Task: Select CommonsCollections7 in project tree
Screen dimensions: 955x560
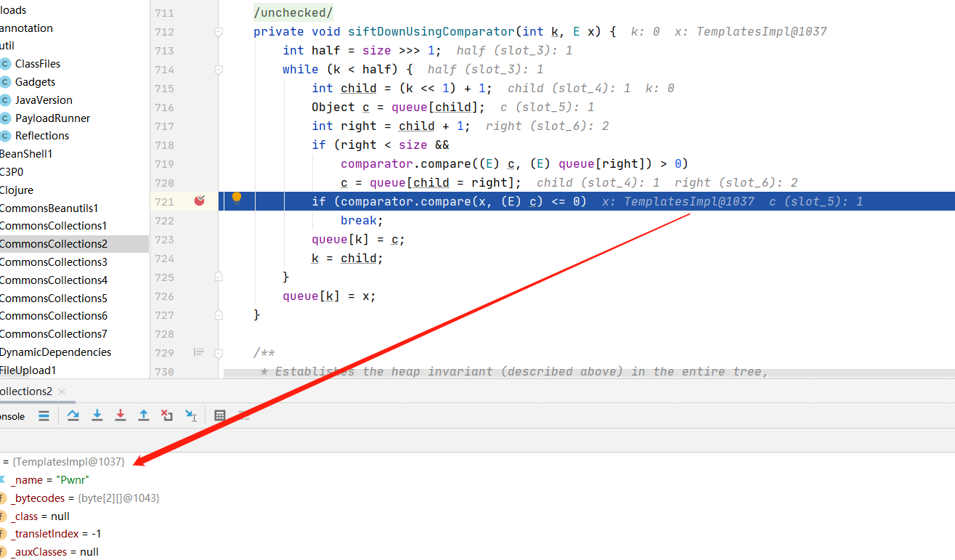Action: tap(53, 334)
